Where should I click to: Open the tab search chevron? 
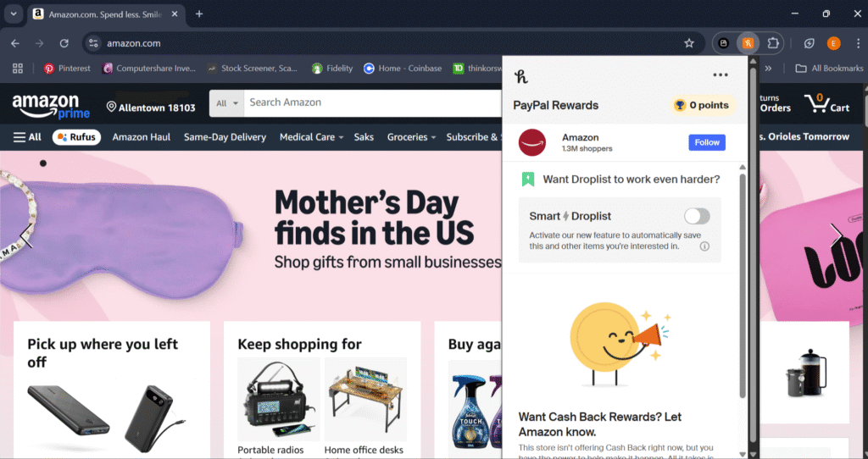click(14, 14)
